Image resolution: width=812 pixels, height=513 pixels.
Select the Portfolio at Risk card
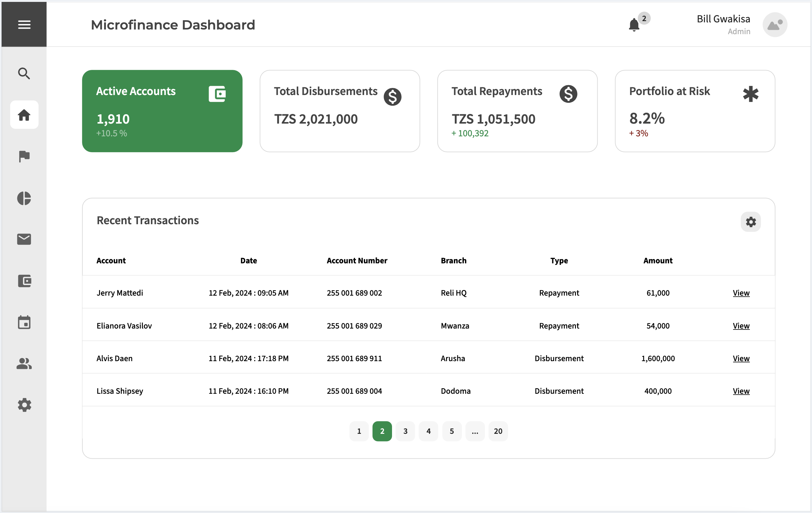pyautogui.click(x=695, y=111)
